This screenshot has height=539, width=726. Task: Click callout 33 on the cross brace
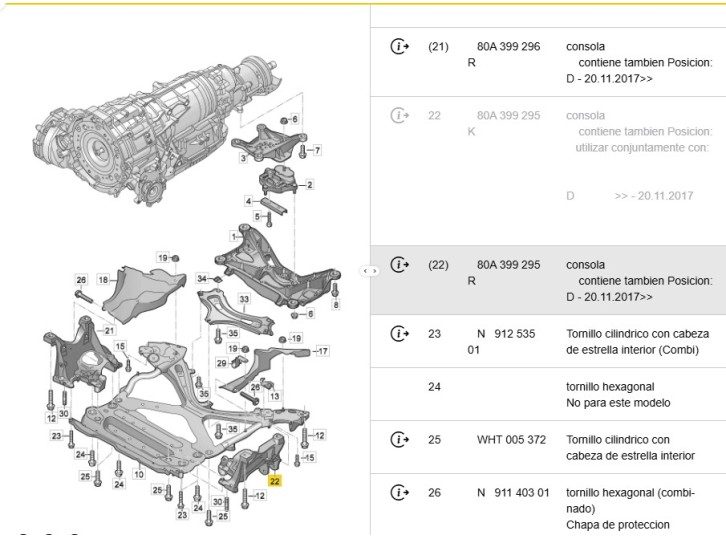point(244,299)
